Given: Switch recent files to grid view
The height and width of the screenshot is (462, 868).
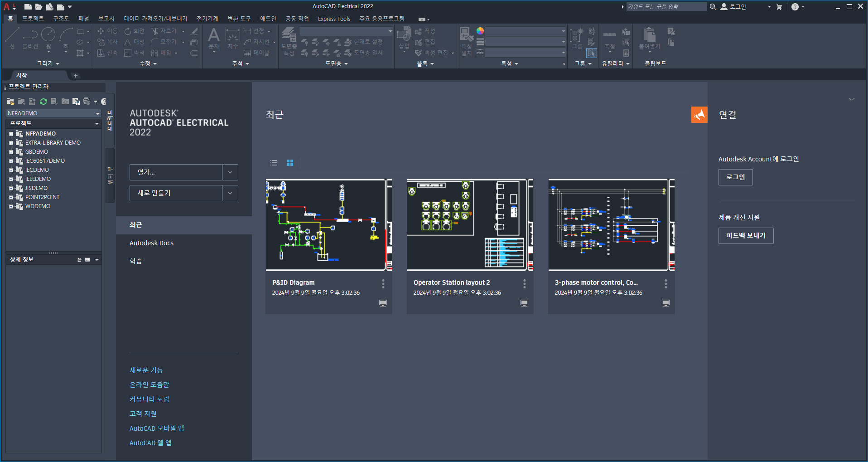Looking at the screenshot, I should [x=290, y=163].
